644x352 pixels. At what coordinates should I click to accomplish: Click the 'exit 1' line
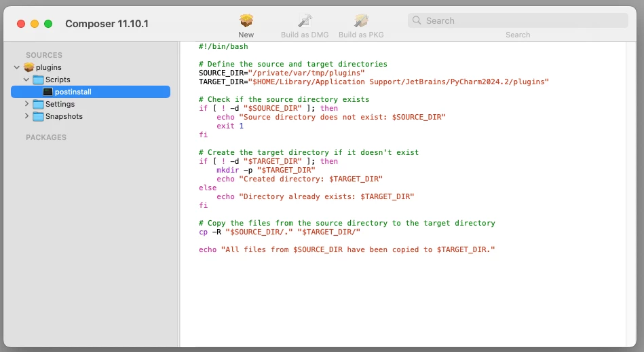click(230, 126)
